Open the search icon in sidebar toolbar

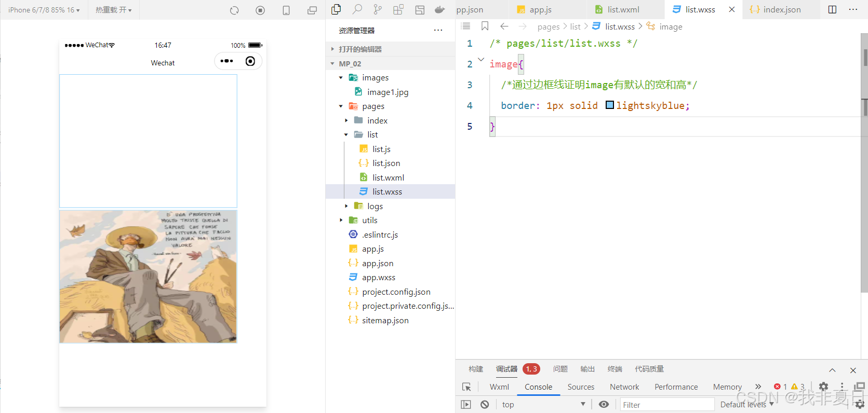pos(357,9)
